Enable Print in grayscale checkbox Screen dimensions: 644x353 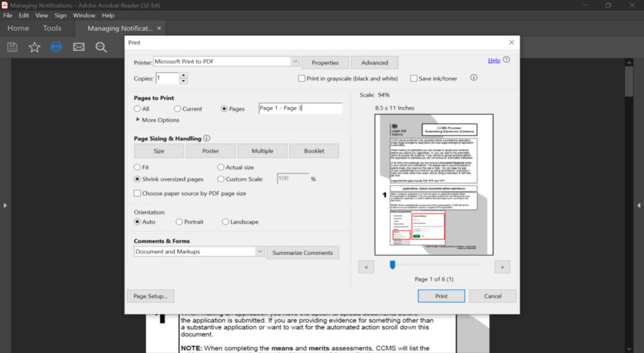(302, 79)
